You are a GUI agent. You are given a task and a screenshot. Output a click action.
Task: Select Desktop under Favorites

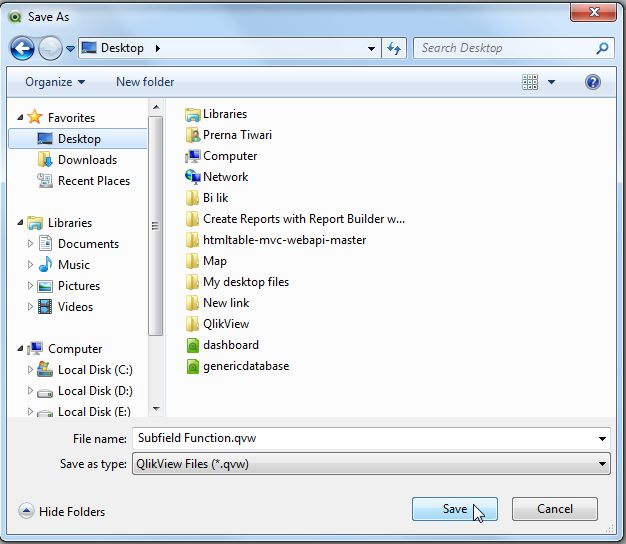(x=78, y=138)
